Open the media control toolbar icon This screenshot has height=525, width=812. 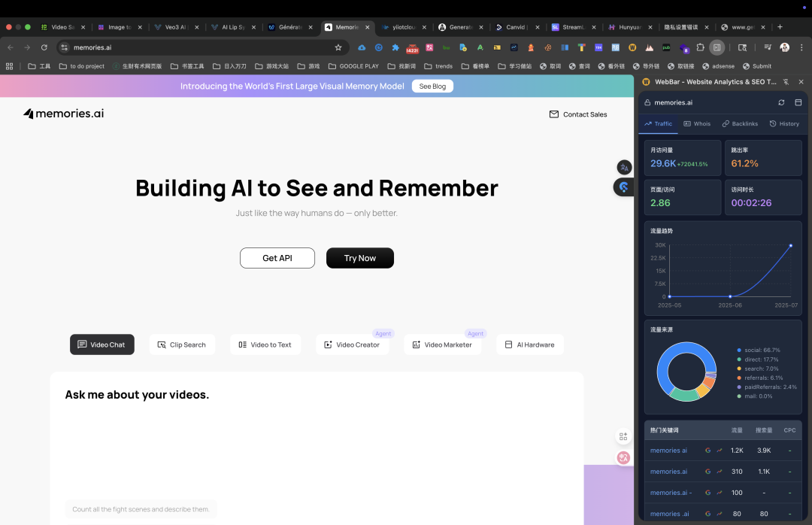click(x=768, y=47)
